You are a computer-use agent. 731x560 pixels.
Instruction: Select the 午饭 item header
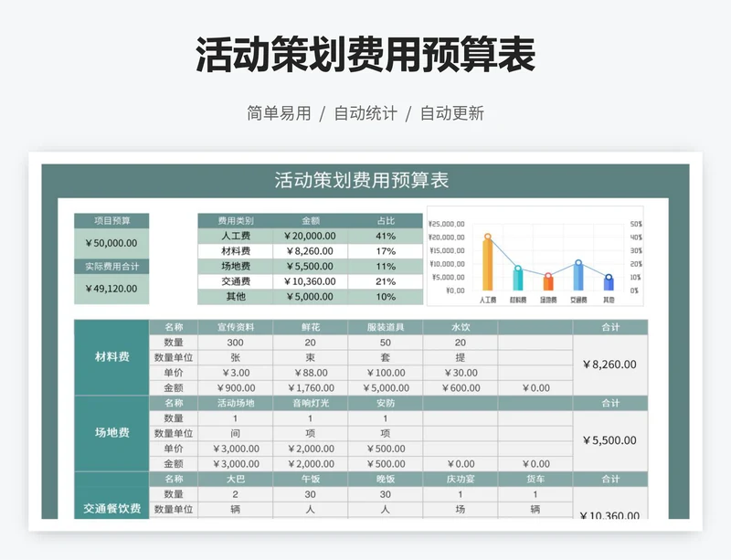[311, 479]
